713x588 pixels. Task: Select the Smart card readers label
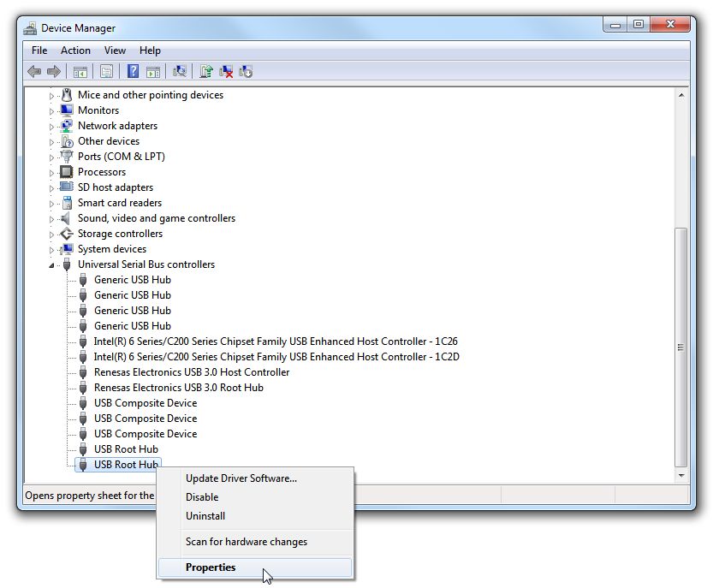point(120,203)
